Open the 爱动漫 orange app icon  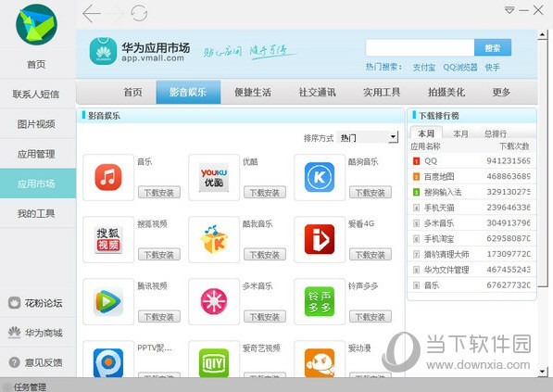(320, 363)
